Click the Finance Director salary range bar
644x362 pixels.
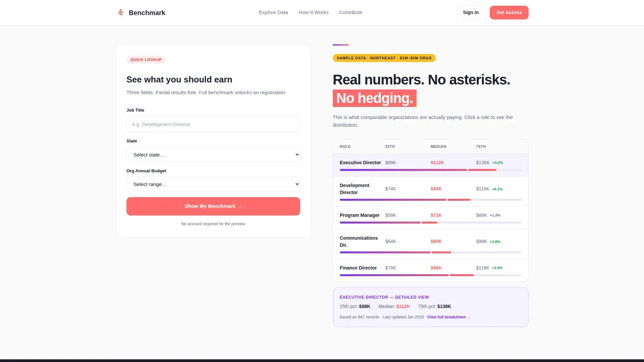tap(431, 275)
